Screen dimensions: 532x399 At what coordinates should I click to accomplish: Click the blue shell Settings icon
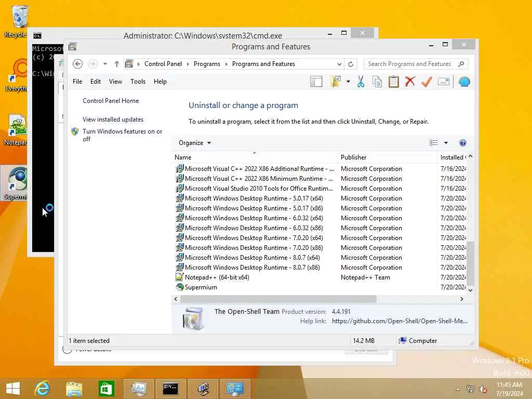click(x=464, y=82)
